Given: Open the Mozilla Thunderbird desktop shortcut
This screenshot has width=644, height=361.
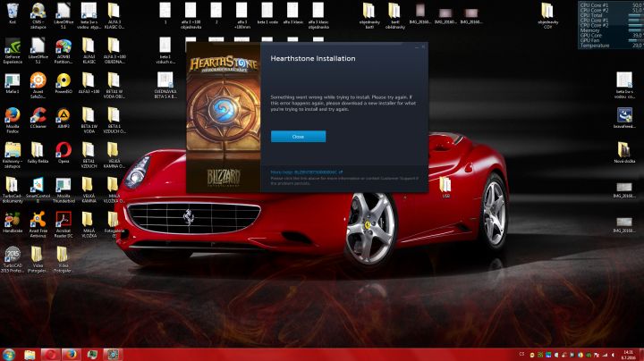Looking at the screenshot, I should (64, 190).
